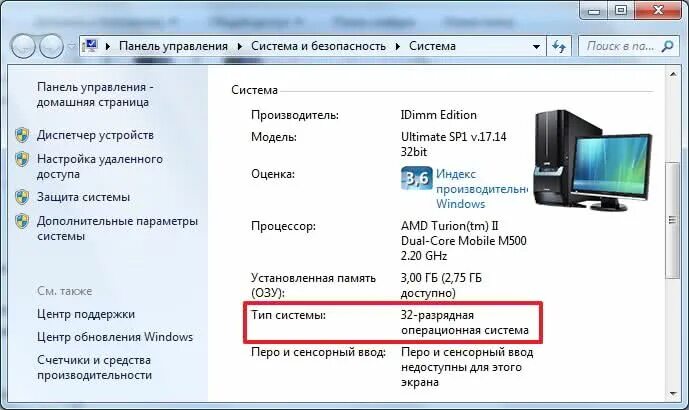
Task: Click the Система section heading
Action: 254,90
